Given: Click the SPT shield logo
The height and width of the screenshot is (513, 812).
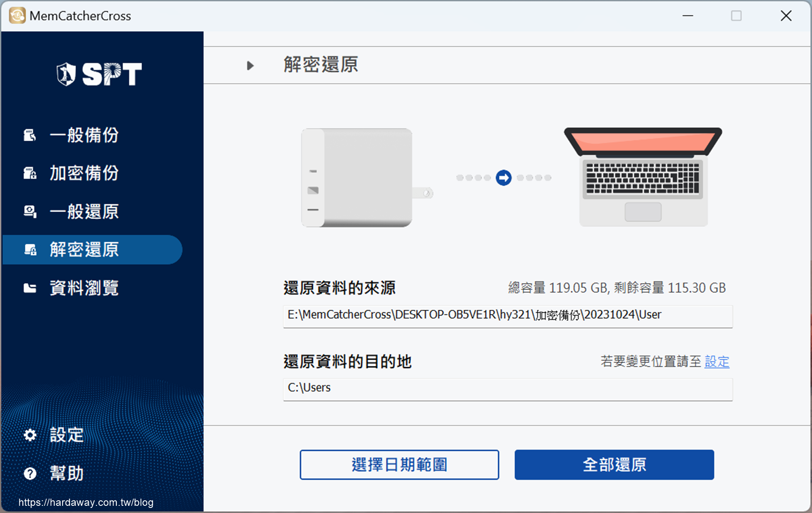Looking at the screenshot, I should pyautogui.click(x=66, y=74).
